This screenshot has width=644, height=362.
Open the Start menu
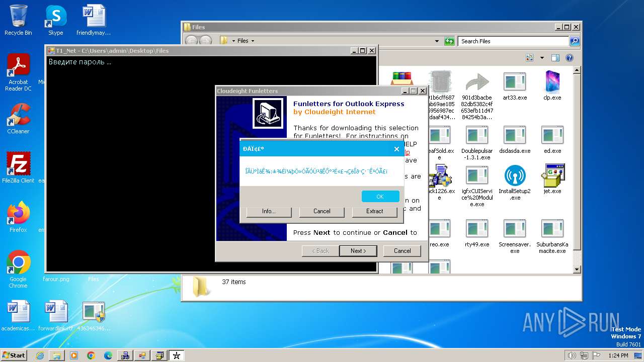[14, 355]
